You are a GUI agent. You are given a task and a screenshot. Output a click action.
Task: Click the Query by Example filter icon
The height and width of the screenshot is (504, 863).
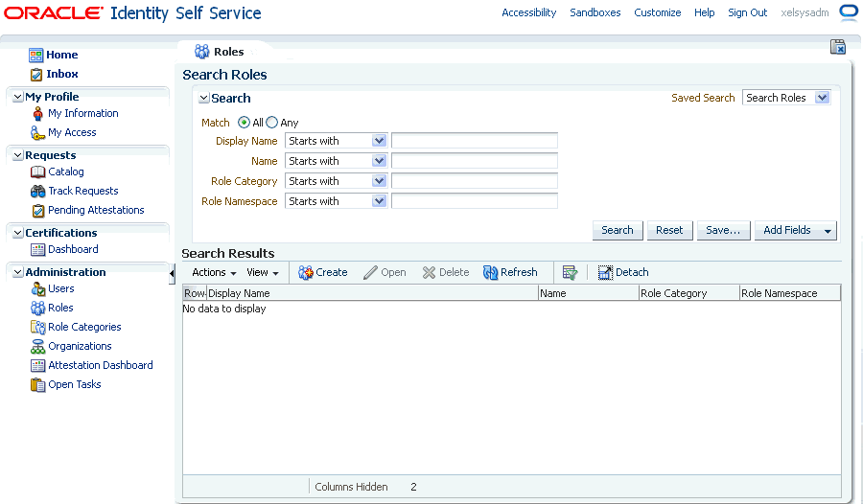point(570,272)
